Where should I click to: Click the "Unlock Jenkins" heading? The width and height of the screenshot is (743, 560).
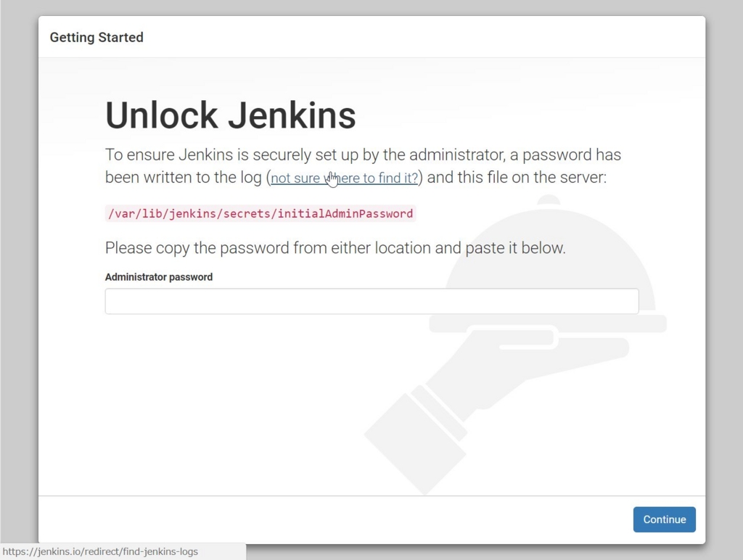pyautogui.click(x=230, y=115)
